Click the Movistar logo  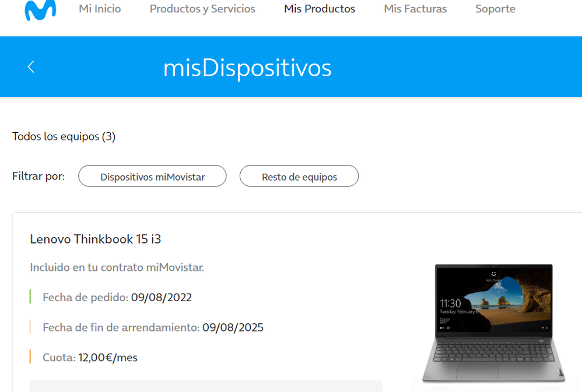click(x=40, y=10)
